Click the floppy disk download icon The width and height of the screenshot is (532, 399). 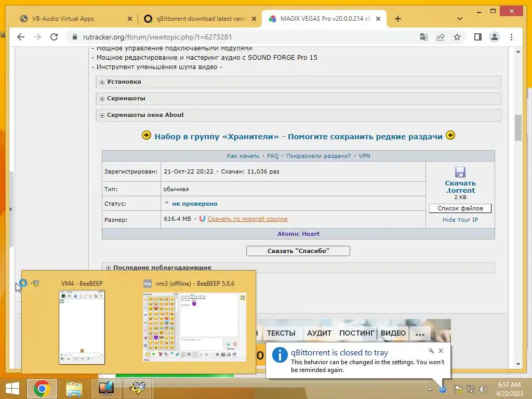pos(460,172)
